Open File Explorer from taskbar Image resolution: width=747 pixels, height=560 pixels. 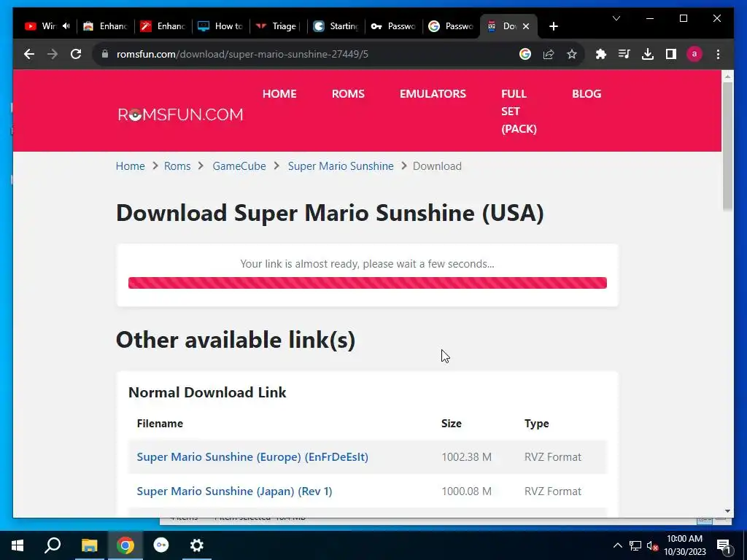point(89,545)
